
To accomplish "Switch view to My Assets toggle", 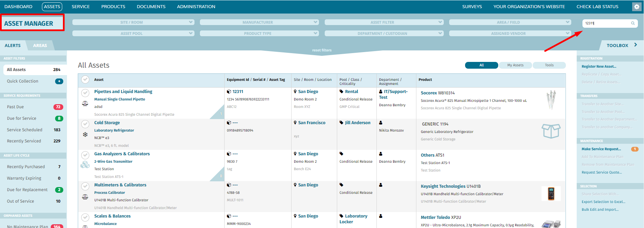I will [515, 65].
